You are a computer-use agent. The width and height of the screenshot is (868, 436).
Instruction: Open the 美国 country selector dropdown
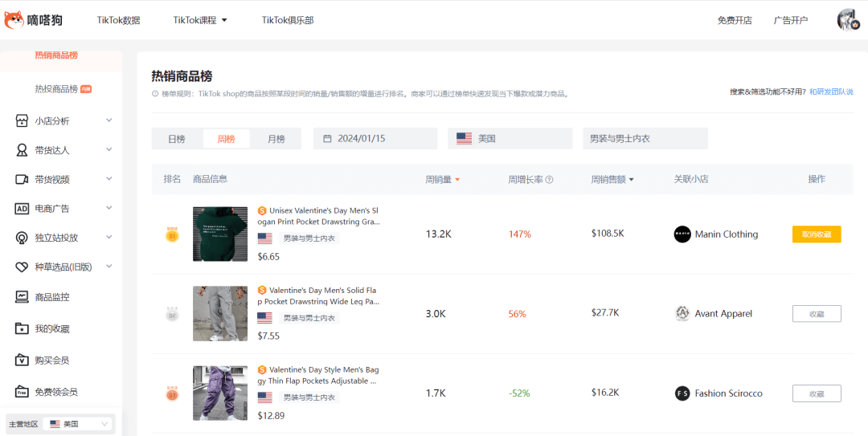pyautogui.click(x=510, y=139)
